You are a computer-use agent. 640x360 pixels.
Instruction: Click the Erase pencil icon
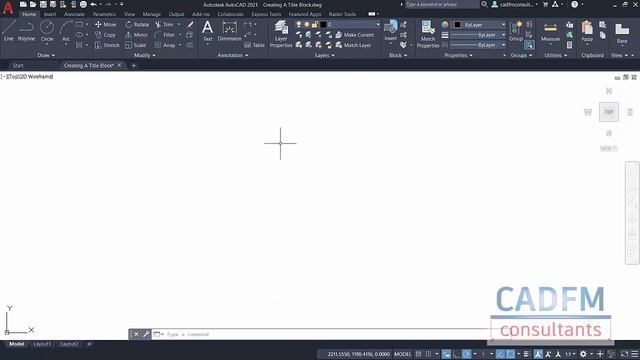coord(190,24)
